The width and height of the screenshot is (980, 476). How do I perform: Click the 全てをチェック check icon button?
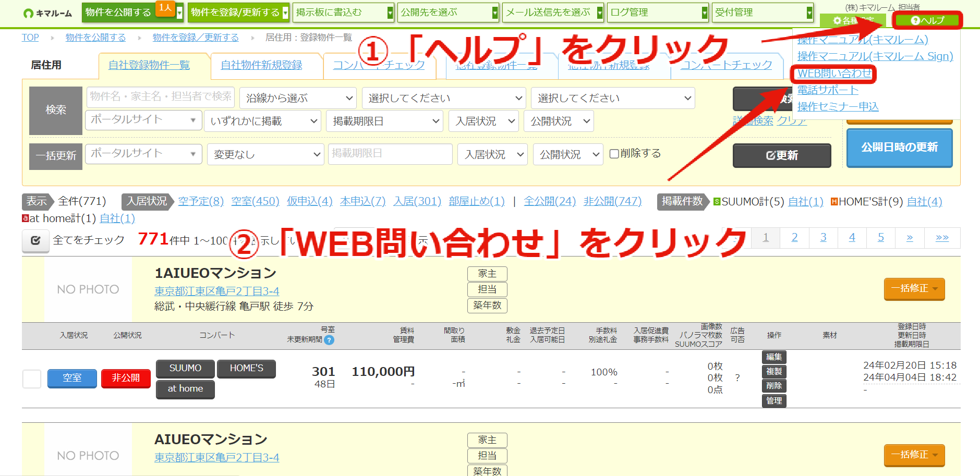coord(35,240)
